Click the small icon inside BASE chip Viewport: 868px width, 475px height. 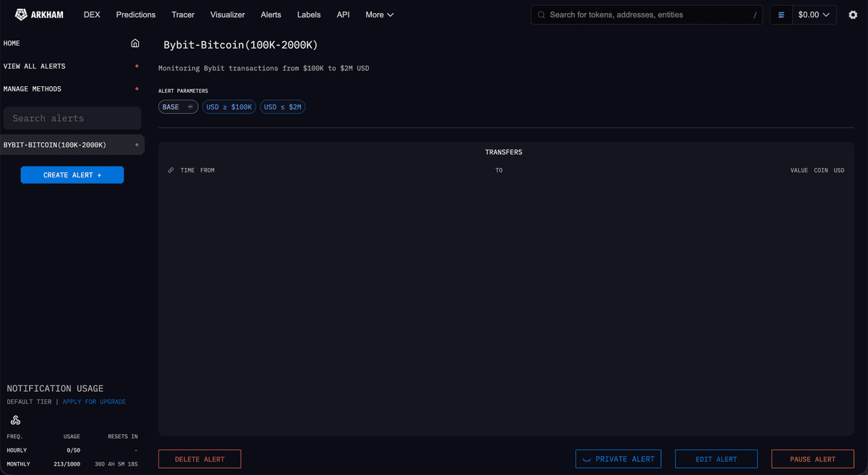190,107
